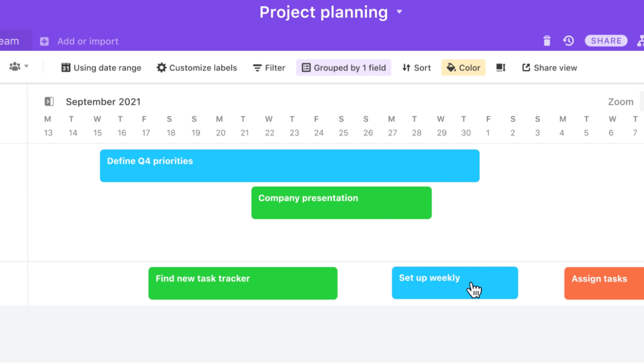Select the Define Q4 priorities bar
This screenshot has width=644, height=363.
[x=290, y=166]
